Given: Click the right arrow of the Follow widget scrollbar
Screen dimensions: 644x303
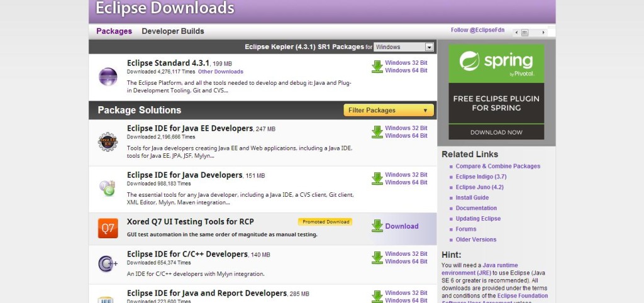Looking at the screenshot, I should (x=543, y=33).
